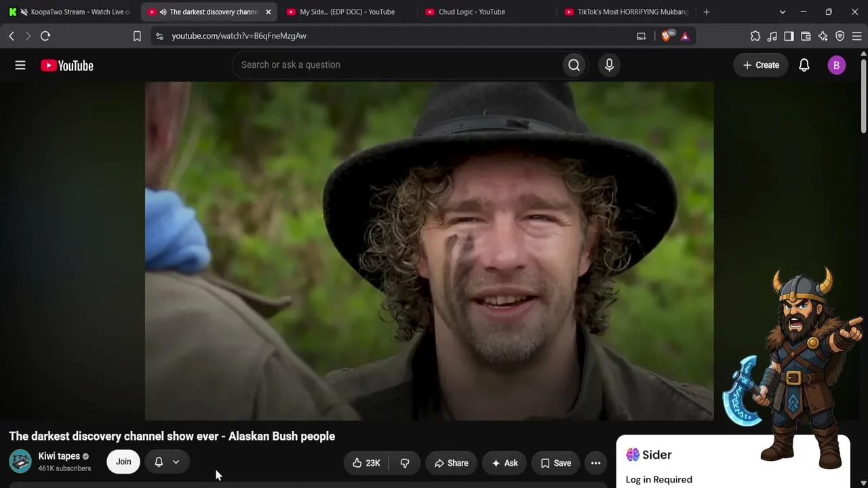
Task: Click the Create button
Action: 761,65
